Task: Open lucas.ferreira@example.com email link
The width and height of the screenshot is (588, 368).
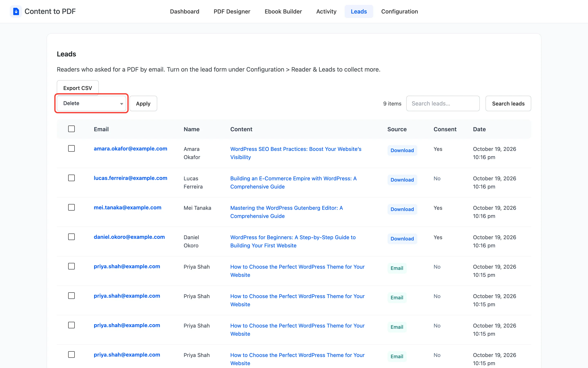Action: 130,178
